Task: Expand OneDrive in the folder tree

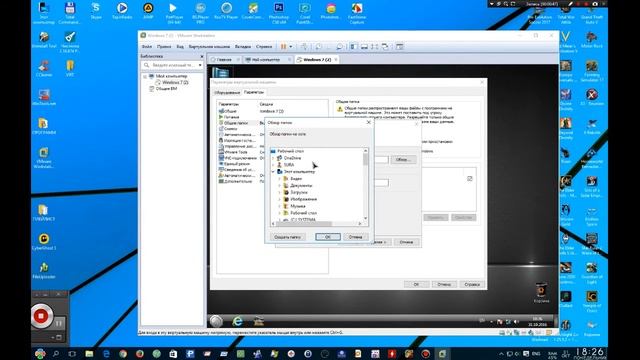Action: pos(273,158)
